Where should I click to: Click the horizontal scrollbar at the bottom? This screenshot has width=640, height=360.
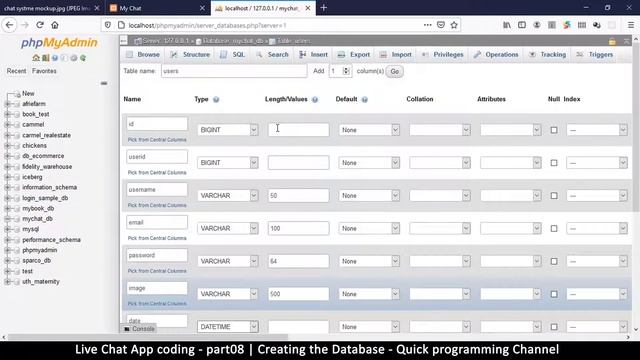coord(147,337)
